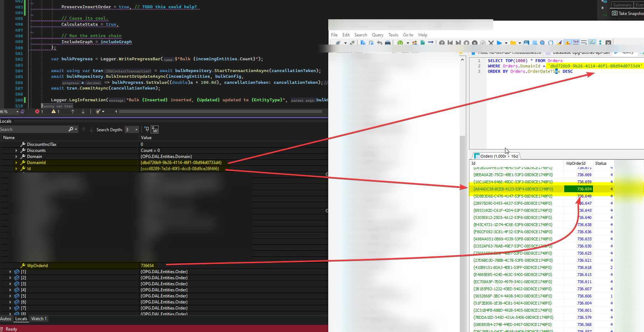This screenshot has width=644, height=332.
Task: Click the Value column header in Locals
Action: click(x=233, y=138)
